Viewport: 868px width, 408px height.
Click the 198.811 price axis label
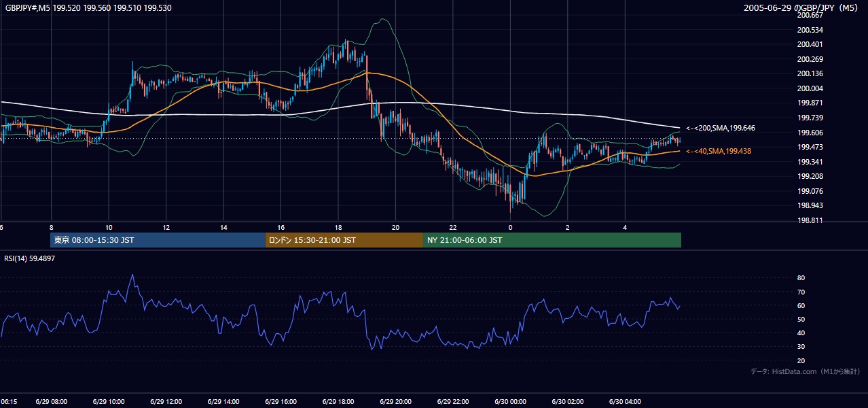(809, 220)
